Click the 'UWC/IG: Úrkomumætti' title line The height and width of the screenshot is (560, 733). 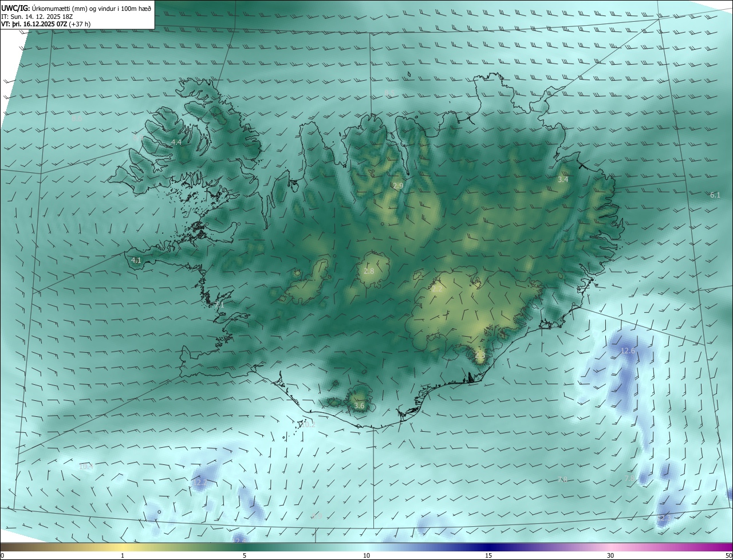(76, 8)
